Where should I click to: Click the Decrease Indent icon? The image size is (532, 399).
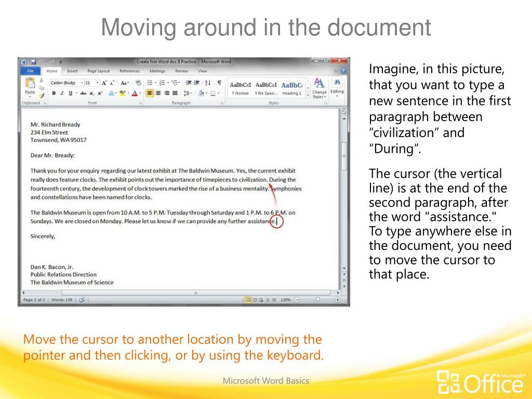pyautogui.click(x=189, y=83)
